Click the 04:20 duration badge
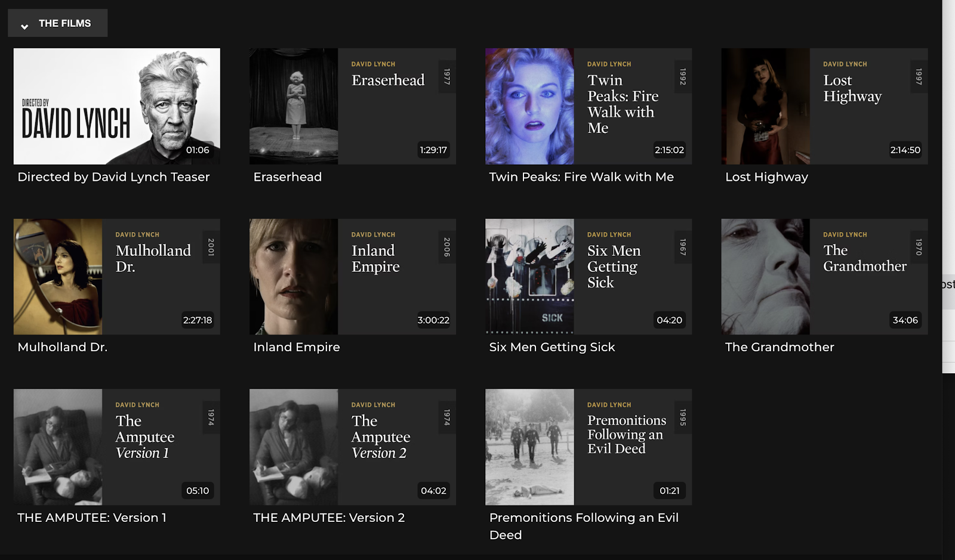955x560 pixels. (x=669, y=320)
